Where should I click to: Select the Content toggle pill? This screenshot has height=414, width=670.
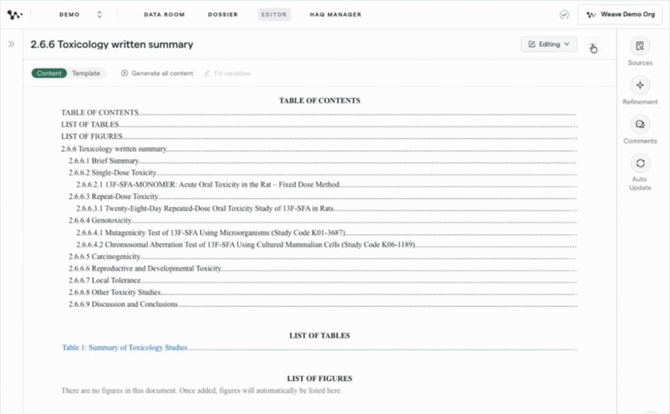tap(49, 73)
